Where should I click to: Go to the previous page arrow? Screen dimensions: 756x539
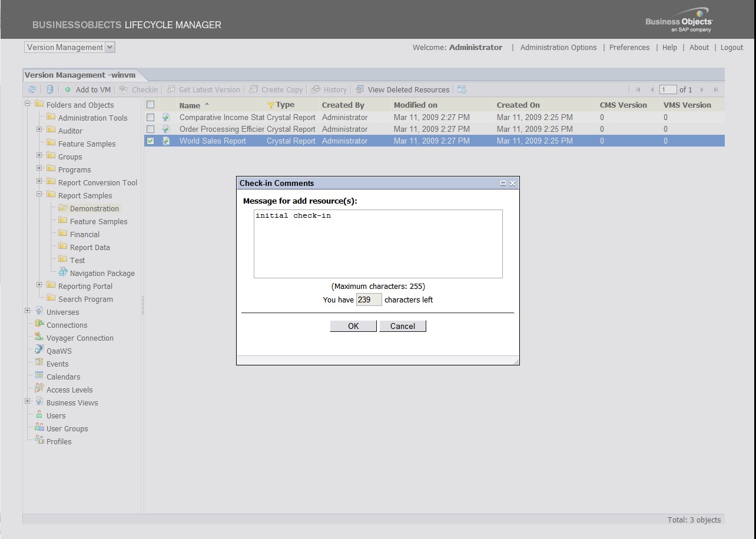click(652, 89)
